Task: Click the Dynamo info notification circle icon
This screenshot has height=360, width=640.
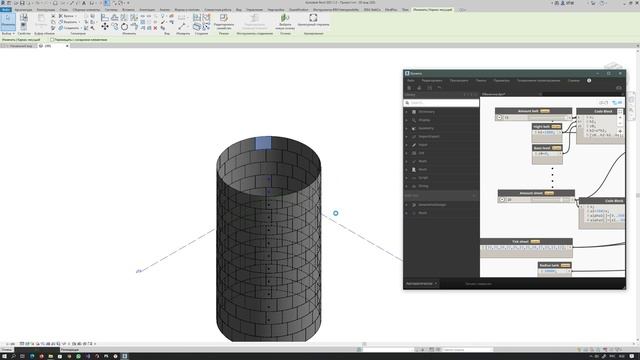Action: 589,80
